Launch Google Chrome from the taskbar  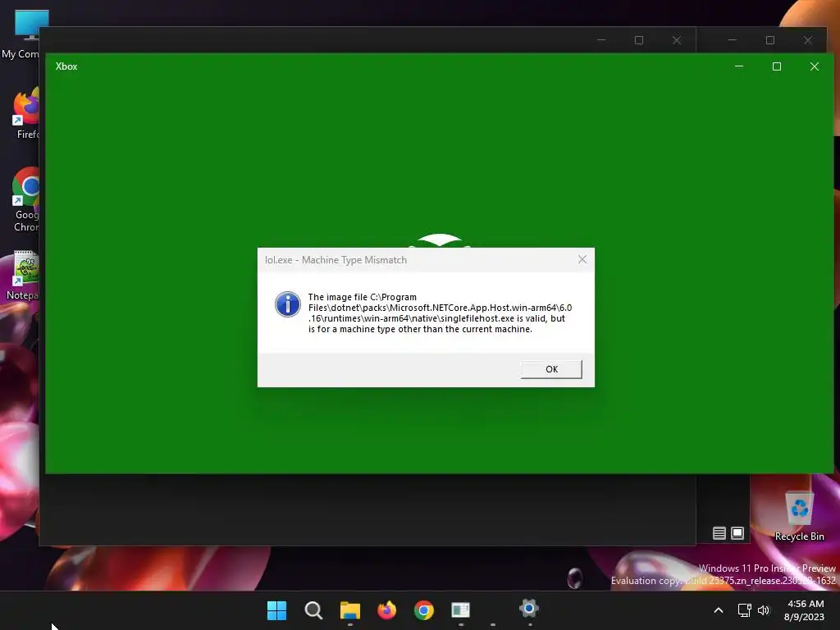pos(424,610)
